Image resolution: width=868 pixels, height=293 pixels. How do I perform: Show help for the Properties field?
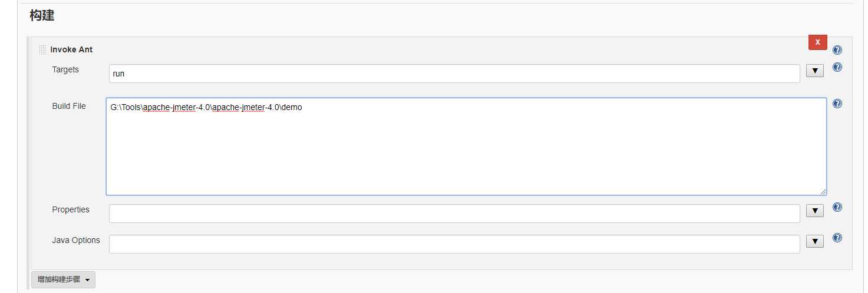[837, 207]
